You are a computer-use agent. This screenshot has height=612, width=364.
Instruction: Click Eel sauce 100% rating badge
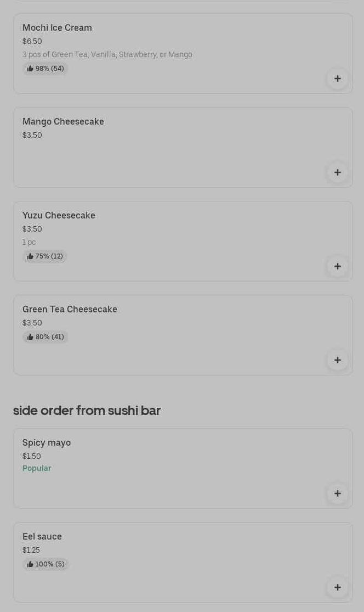click(x=46, y=564)
